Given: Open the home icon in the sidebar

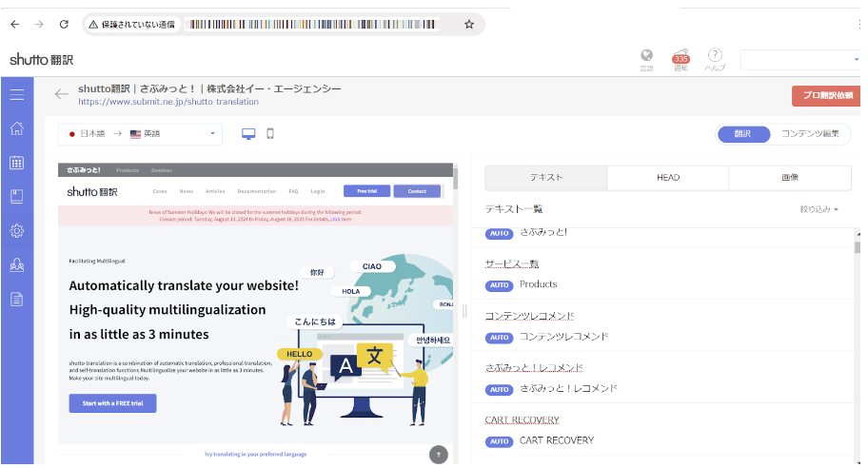Looking at the screenshot, I should coord(17,128).
